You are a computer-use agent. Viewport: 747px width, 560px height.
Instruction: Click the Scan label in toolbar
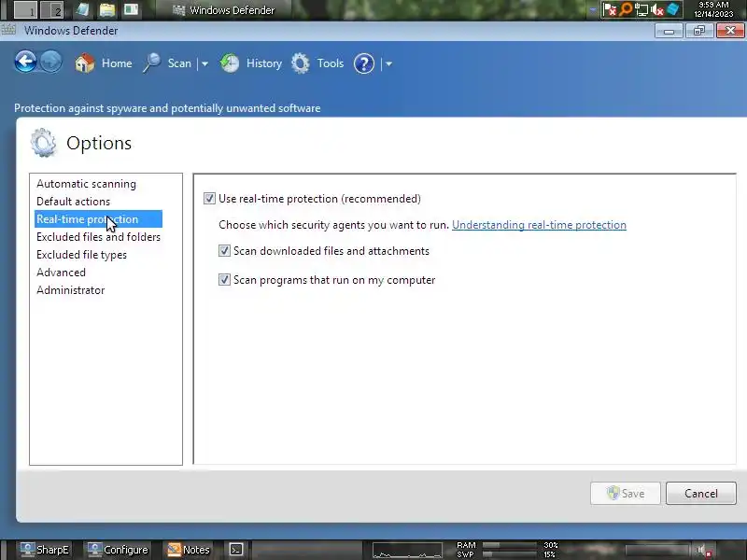(179, 63)
